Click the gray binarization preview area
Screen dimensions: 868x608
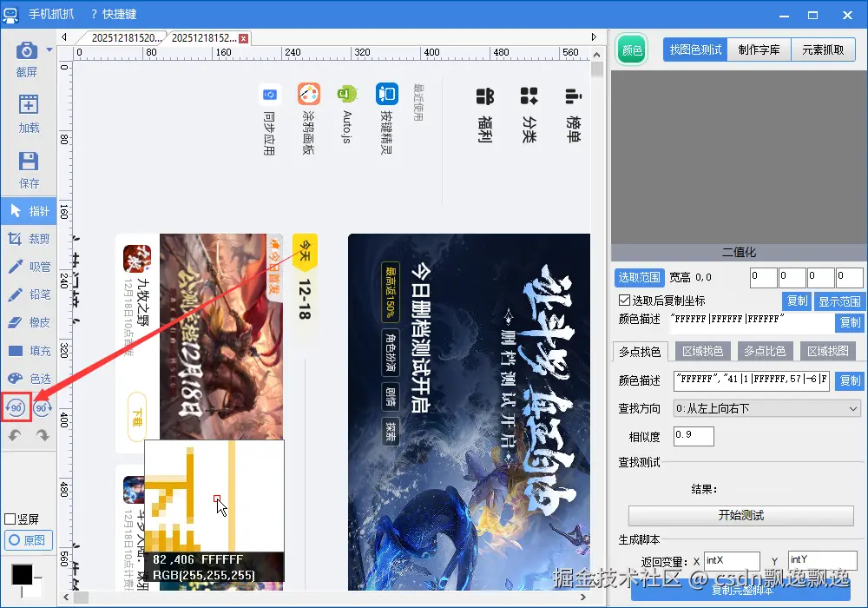point(739,157)
